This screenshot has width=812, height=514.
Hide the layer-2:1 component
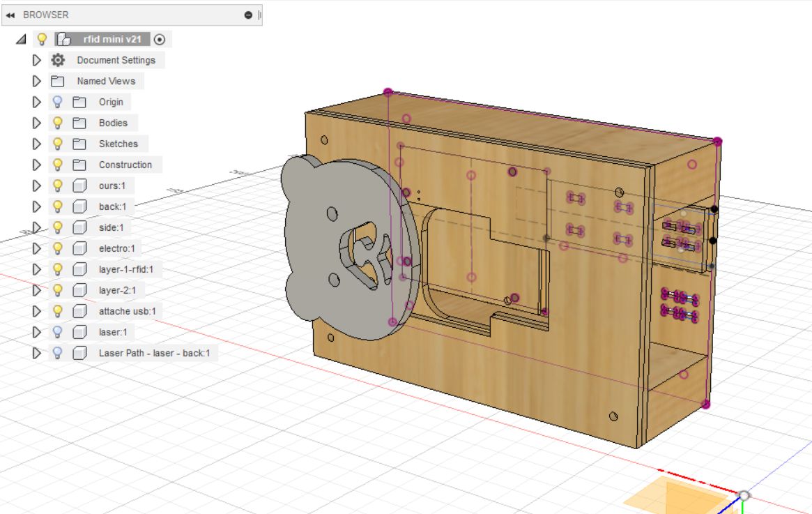click(57, 290)
